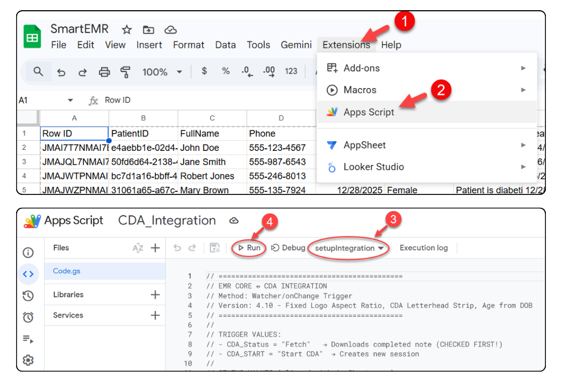Image resolution: width=562 pixels, height=392 pixels.
Task: Open the Execution log
Action: pyautogui.click(x=423, y=248)
